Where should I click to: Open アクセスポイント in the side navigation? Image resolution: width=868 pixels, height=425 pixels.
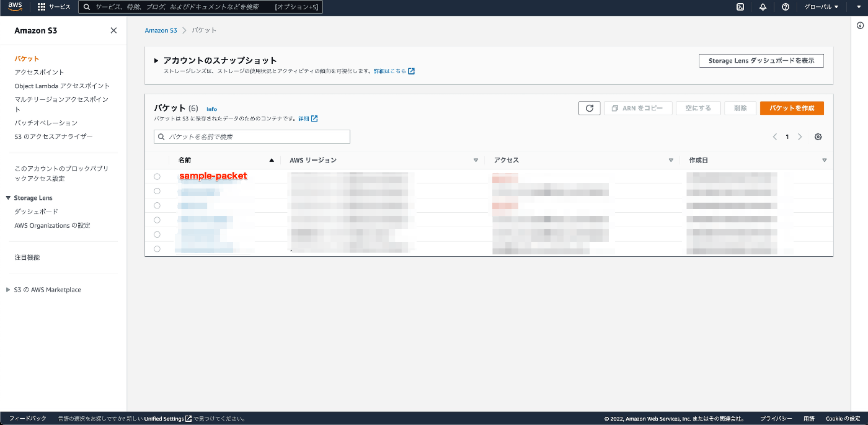pyautogui.click(x=39, y=73)
